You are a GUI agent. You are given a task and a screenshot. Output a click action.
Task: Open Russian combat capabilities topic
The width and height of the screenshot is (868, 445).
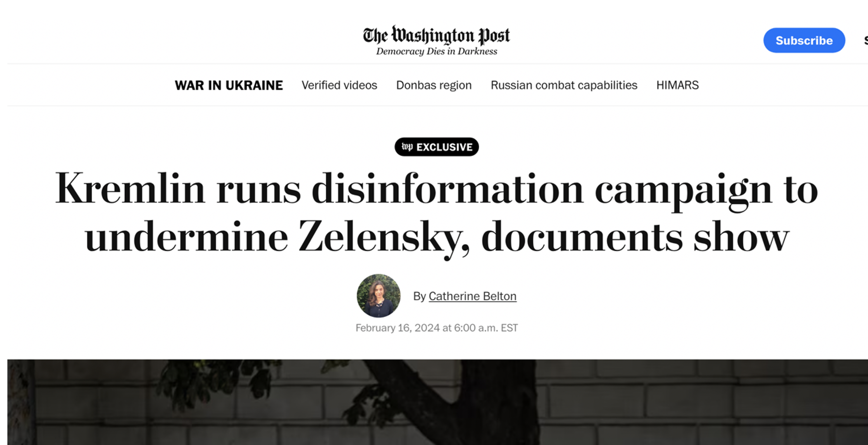point(564,85)
